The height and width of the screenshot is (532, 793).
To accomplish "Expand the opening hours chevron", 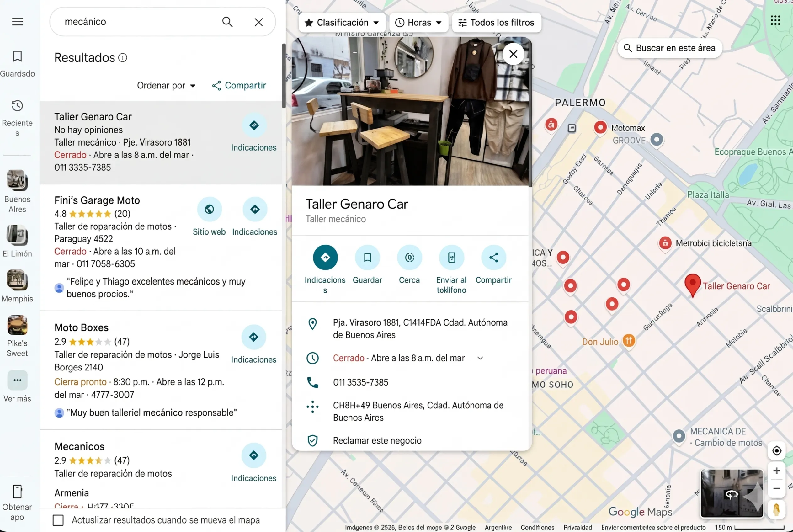I will click(481, 358).
